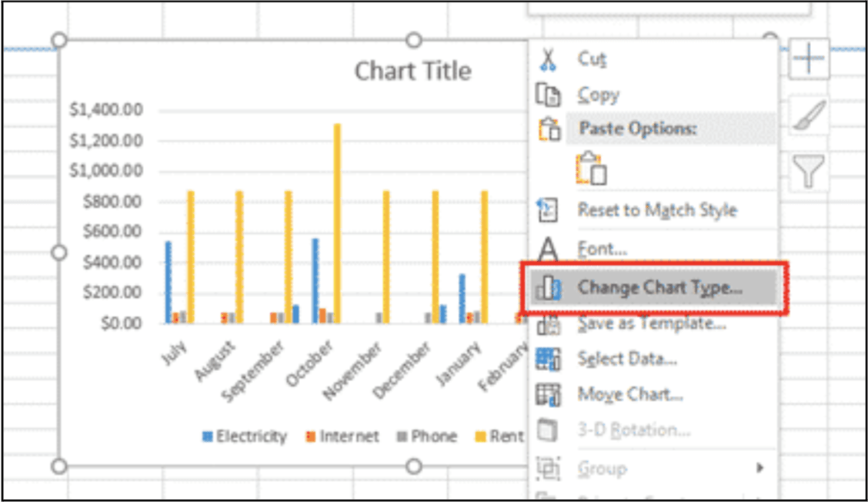Click the Internet legend entry

[342, 437]
